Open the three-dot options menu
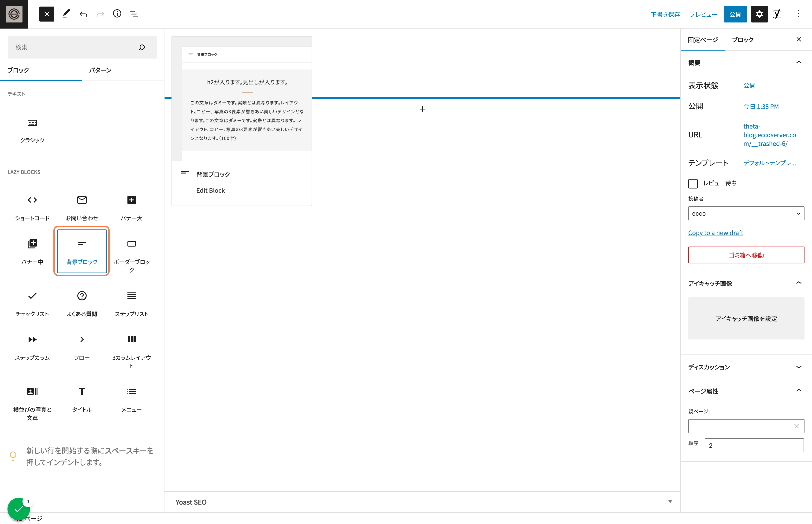Viewport: 812px width, 524px height. point(799,14)
